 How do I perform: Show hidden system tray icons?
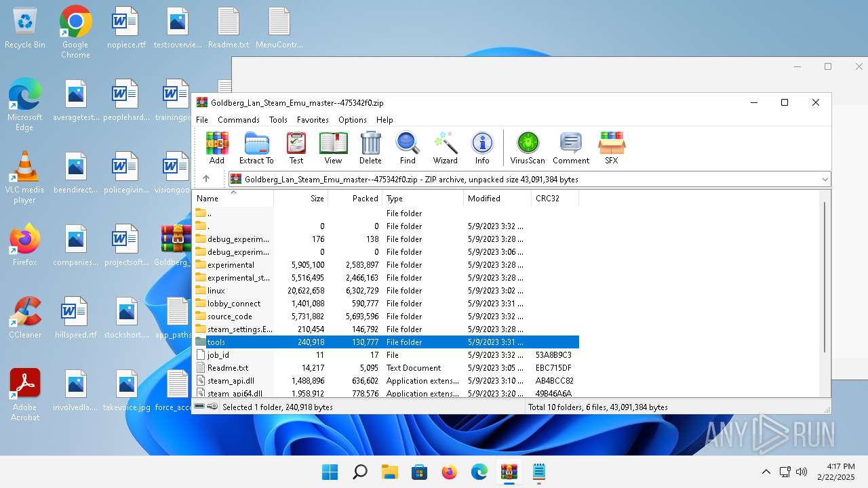(x=766, y=472)
